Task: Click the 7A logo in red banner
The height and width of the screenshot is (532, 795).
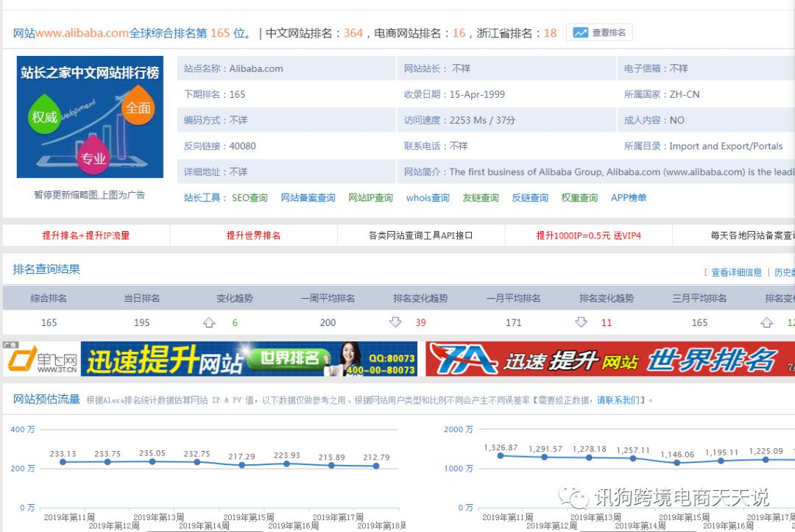Action: click(464, 359)
